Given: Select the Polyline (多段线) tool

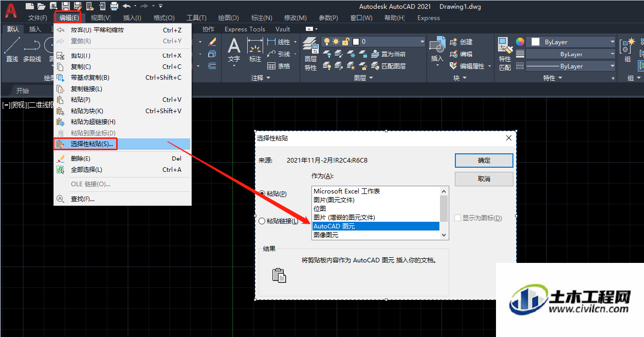Looking at the screenshot, I should click(32, 50).
